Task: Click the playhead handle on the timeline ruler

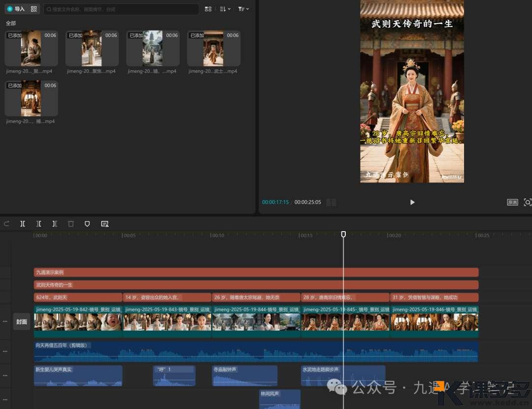Action: pyautogui.click(x=343, y=235)
